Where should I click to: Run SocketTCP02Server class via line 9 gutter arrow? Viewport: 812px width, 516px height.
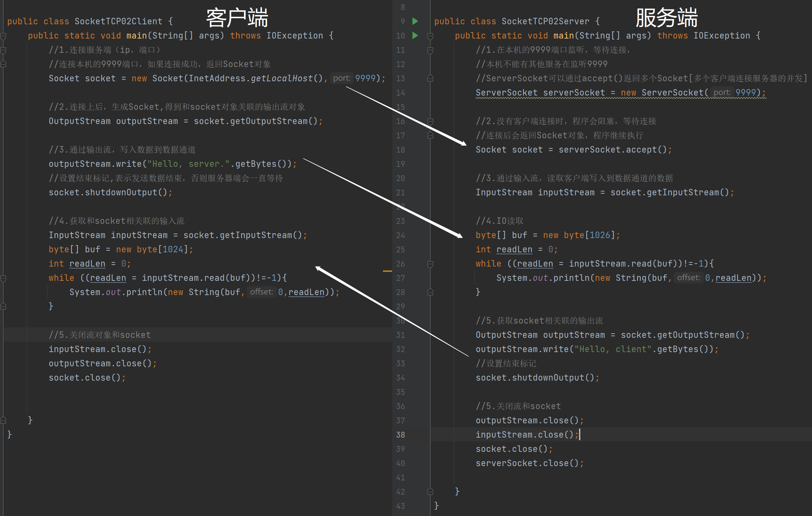pyautogui.click(x=415, y=21)
